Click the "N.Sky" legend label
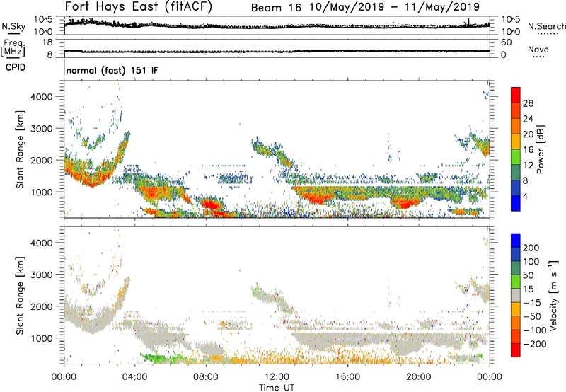 [x=13, y=27]
